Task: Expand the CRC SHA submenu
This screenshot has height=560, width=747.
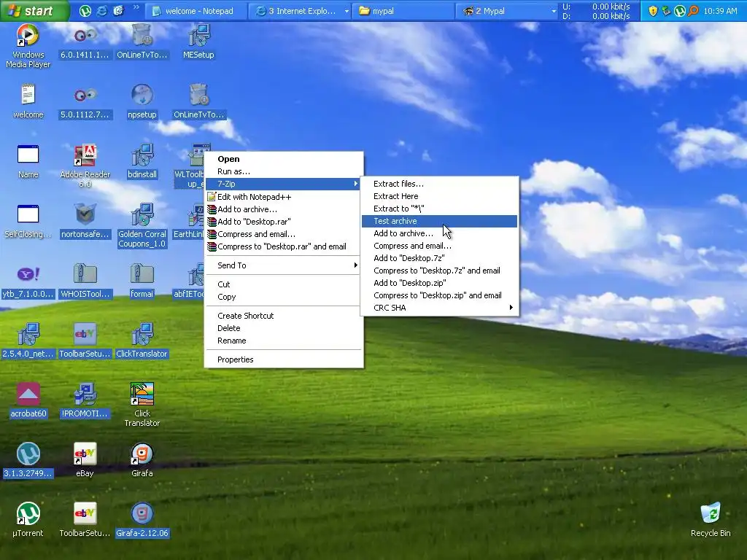Action: pos(439,308)
